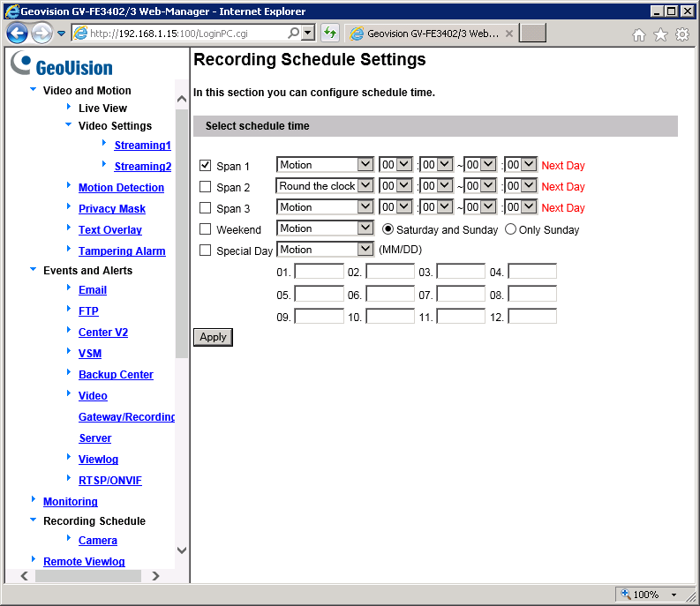Open a new blank tab
Image resolution: width=700 pixels, height=606 pixels.
click(532, 34)
